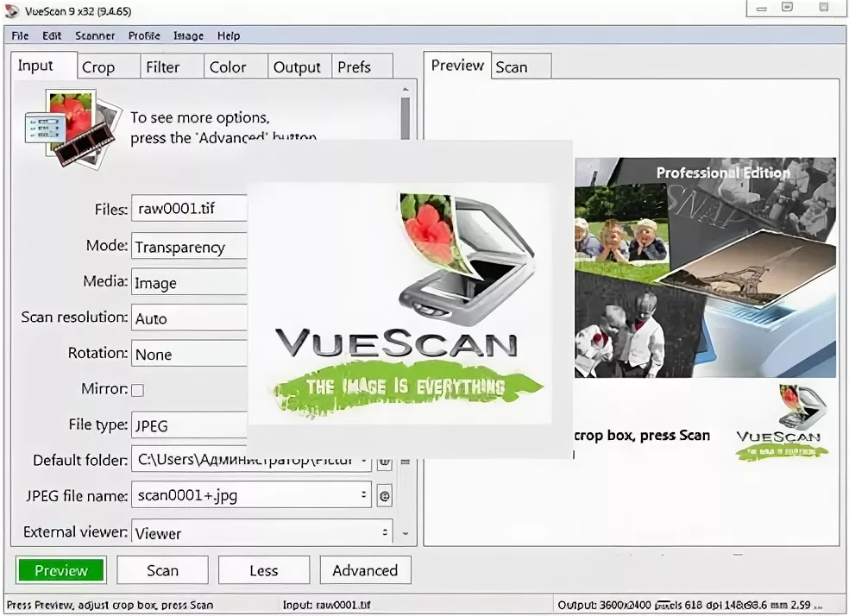
Task: Open the Edit menu
Action: point(52,35)
